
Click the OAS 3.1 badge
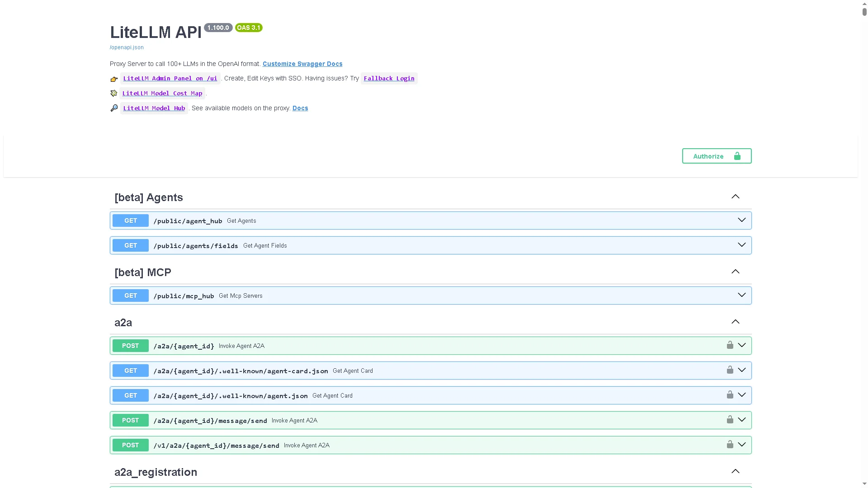[x=249, y=28]
